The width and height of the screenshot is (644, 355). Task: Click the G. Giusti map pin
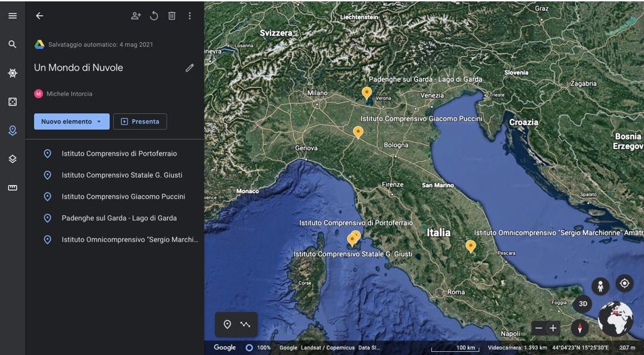coord(352,240)
